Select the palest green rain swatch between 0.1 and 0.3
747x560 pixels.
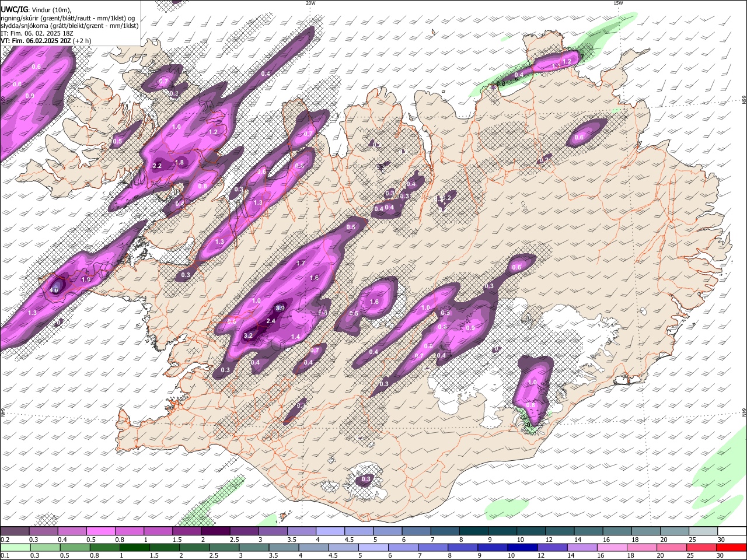[15, 547]
